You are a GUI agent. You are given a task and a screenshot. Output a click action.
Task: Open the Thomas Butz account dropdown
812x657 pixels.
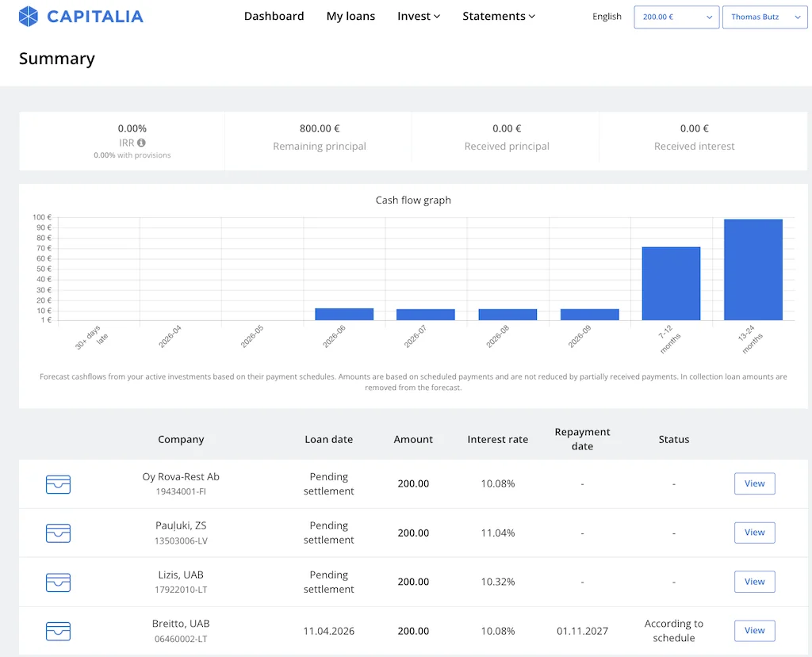(764, 17)
